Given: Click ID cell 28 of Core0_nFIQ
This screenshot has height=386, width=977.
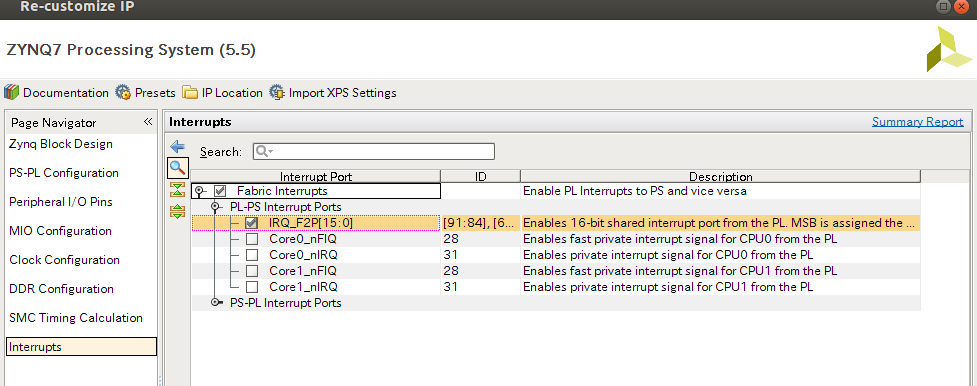Looking at the screenshot, I should pos(480,239).
